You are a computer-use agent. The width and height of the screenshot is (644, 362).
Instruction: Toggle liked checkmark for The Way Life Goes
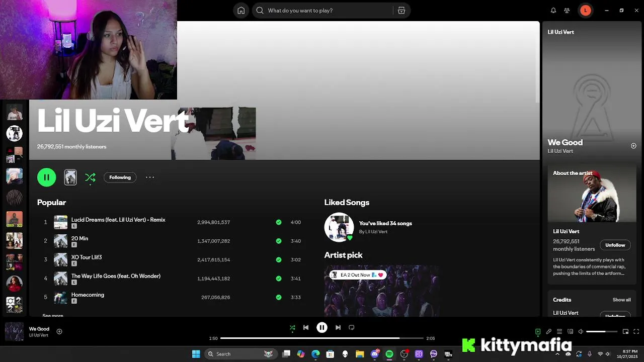point(279,279)
